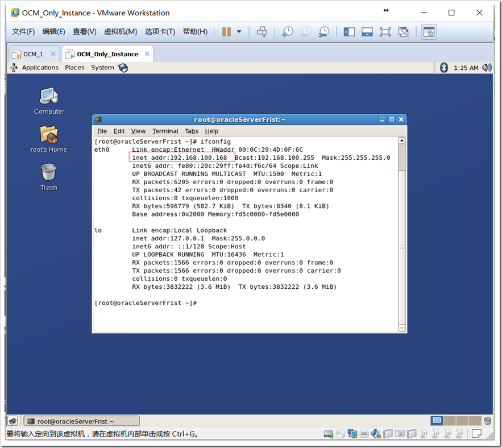Select the root's Home folder icon
The height and width of the screenshot is (448, 502).
(49, 139)
